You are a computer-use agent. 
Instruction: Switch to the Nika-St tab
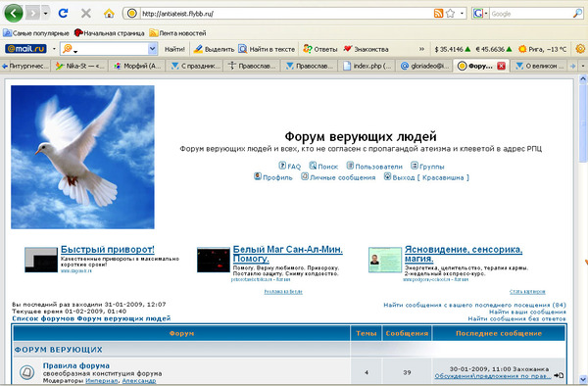79,66
